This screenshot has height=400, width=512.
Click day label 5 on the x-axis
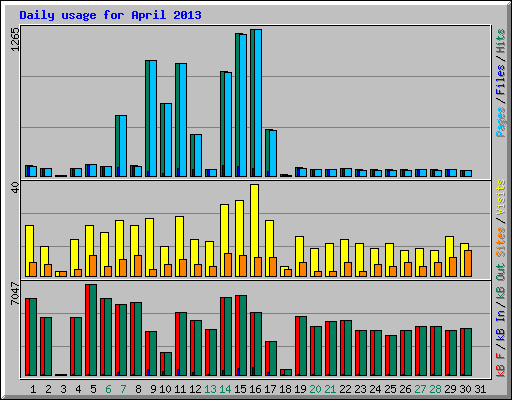93,389
